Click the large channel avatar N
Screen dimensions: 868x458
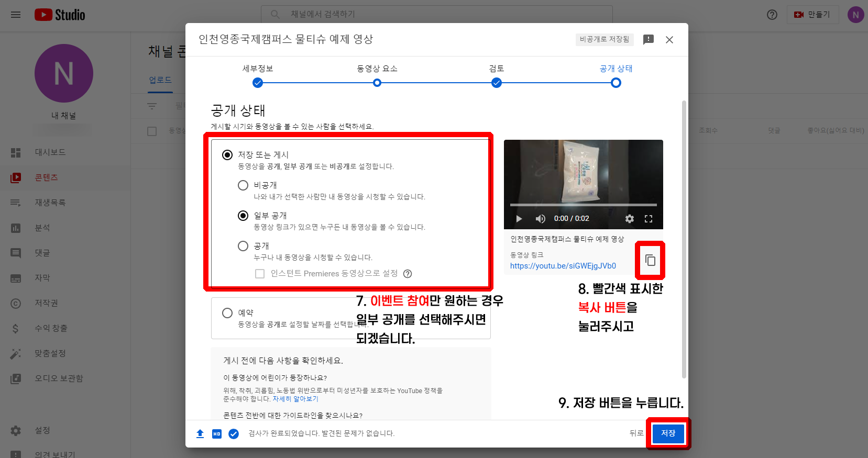64,73
